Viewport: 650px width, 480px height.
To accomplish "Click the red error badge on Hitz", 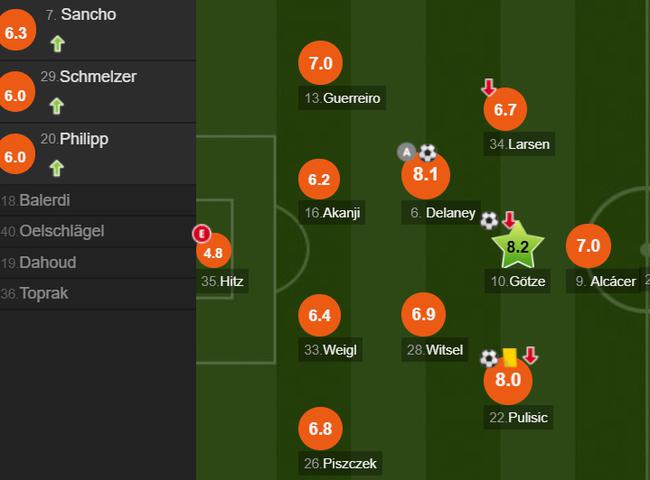I will [201, 234].
